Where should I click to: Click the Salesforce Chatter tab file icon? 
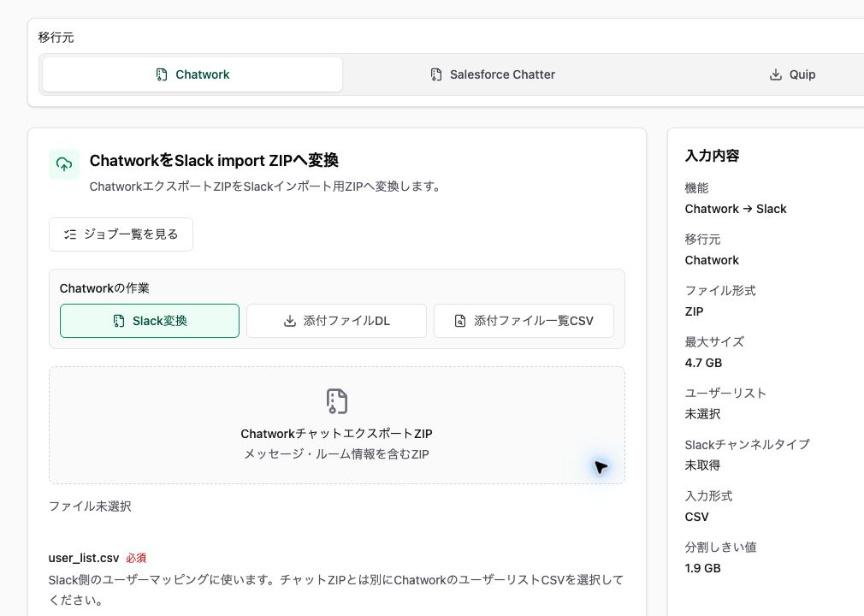436,74
